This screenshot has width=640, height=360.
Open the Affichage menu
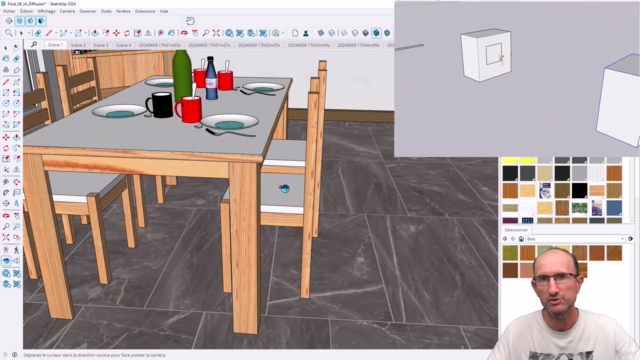pos(46,11)
